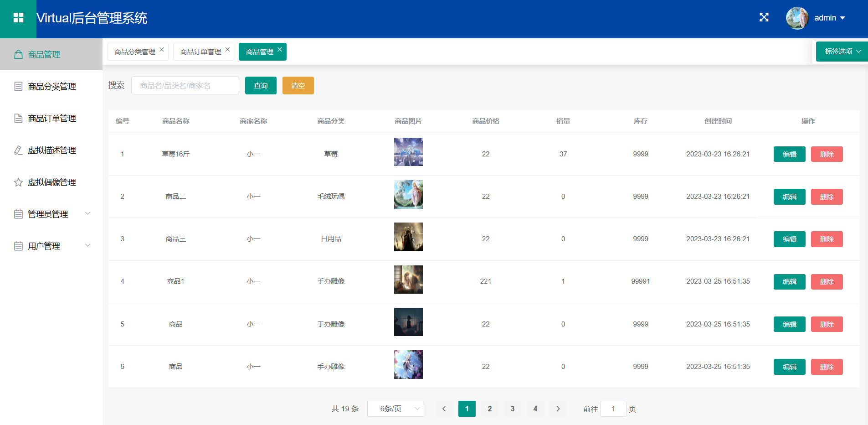Click the 99991 stock value
868x425 pixels.
coord(641,281)
